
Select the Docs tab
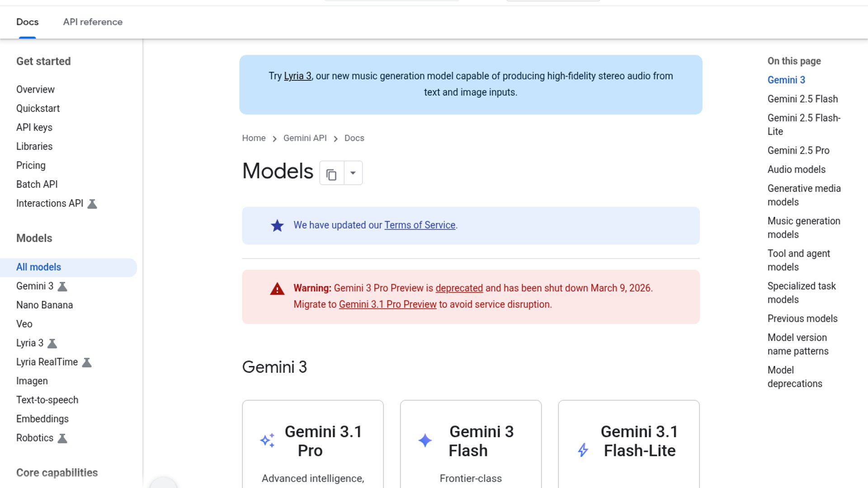pos(27,22)
